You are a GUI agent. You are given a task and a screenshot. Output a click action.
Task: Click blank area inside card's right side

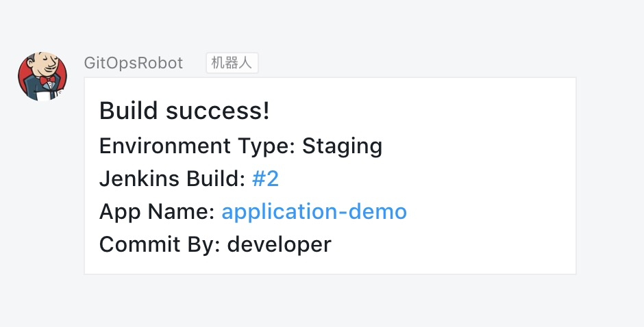pyautogui.click(x=493, y=176)
